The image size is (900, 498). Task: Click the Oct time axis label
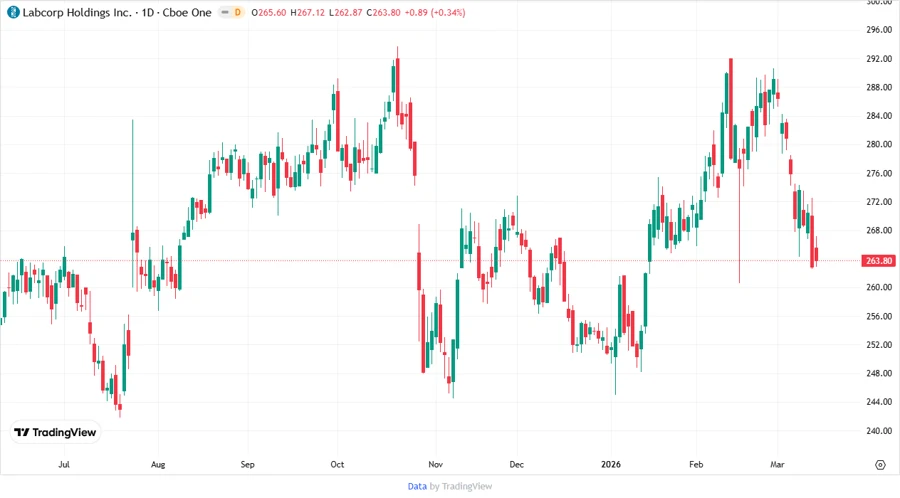(x=337, y=464)
